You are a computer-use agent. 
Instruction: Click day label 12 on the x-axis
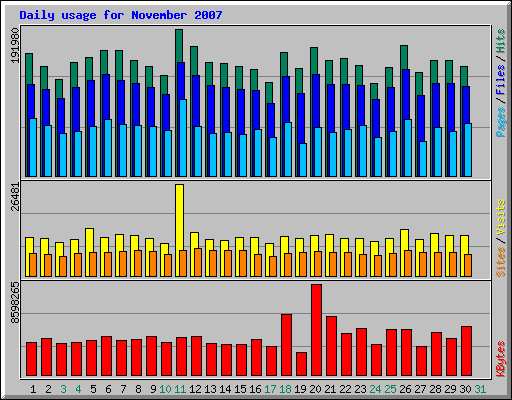[195, 389]
